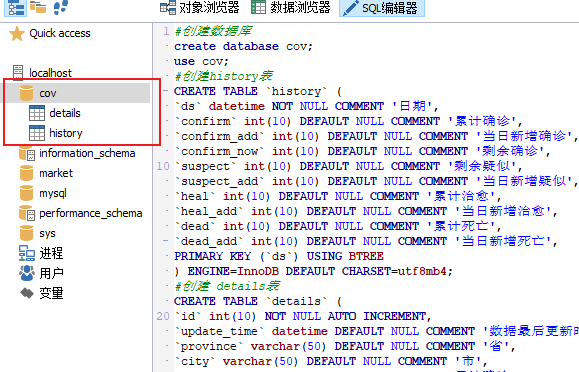The height and width of the screenshot is (372, 579).
Task: Click the footprints icon in top-left toolbar
Action: click(61, 7)
